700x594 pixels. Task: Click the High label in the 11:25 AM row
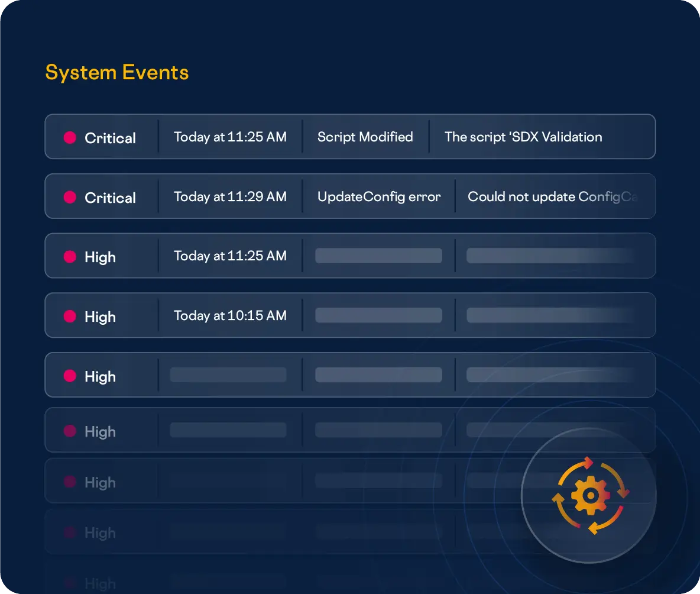(100, 257)
